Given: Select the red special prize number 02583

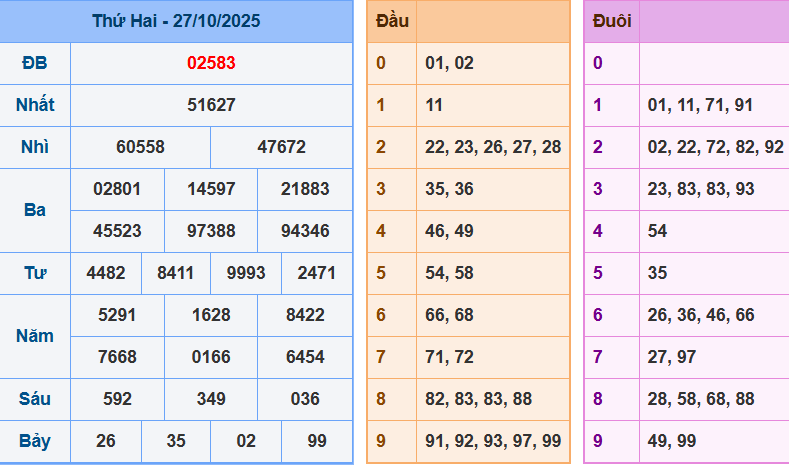Looking at the screenshot, I should 211,63.
